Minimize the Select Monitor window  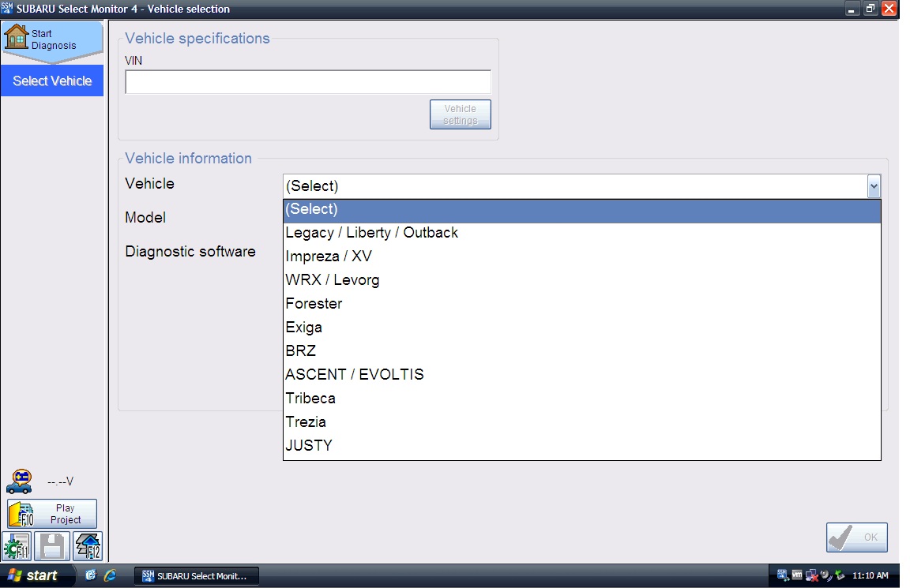[x=852, y=9]
